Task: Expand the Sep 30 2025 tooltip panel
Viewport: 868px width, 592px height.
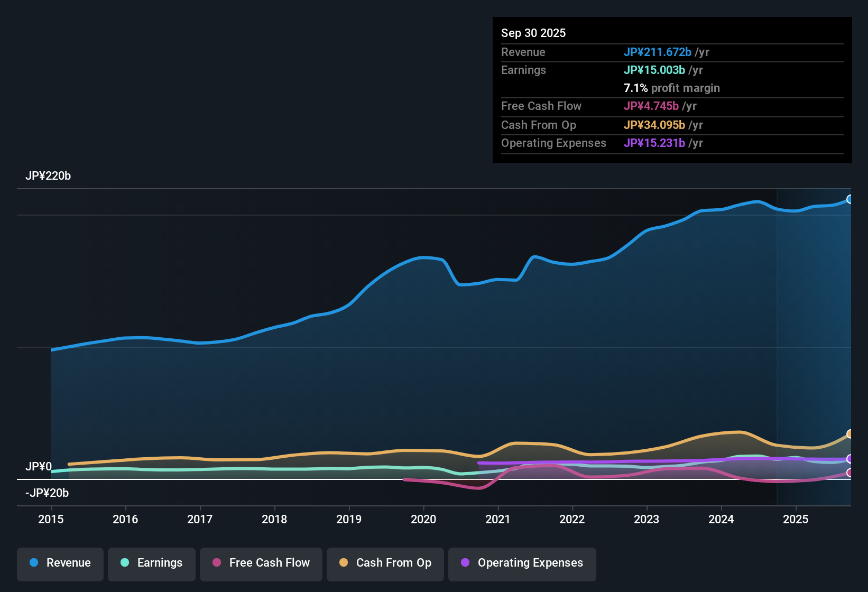Action: point(533,33)
